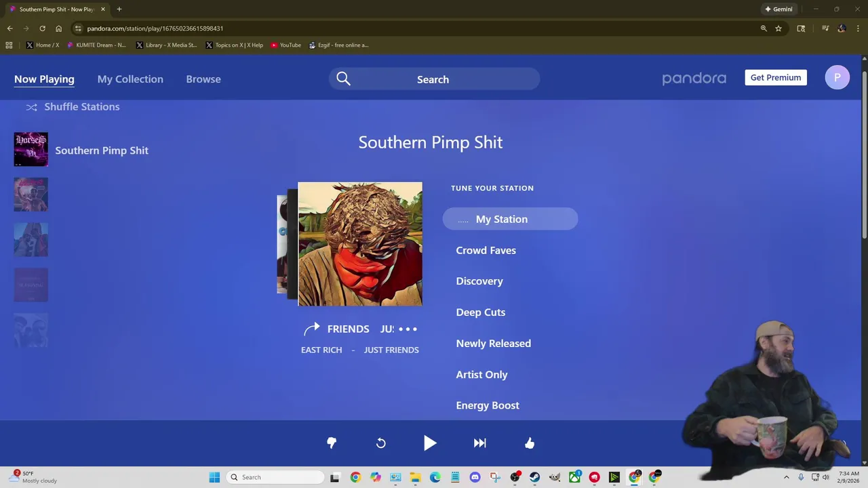Open the browser media controls icon
This screenshot has width=868, height=488.
[x=825, y=28]
